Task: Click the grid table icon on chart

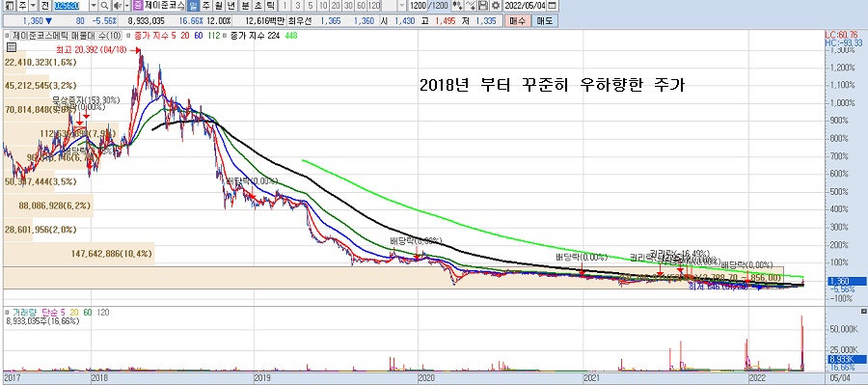Action: [11, 47]
